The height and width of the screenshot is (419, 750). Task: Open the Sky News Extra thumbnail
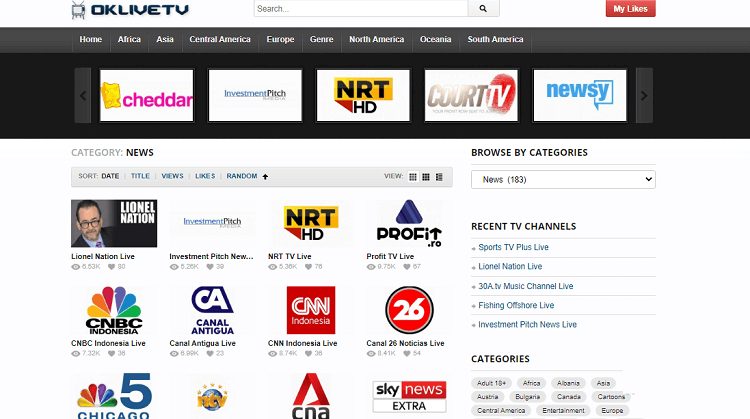click(x=409, y=396)
